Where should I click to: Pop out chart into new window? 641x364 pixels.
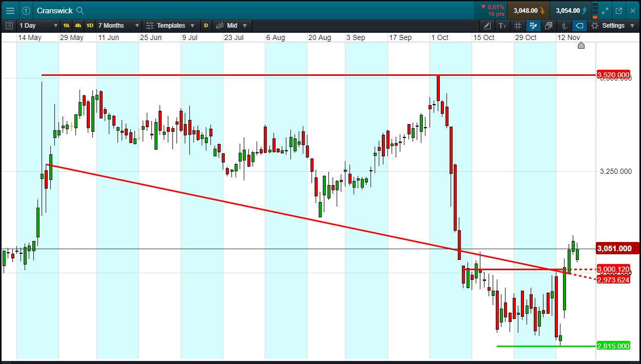[619, 10]
